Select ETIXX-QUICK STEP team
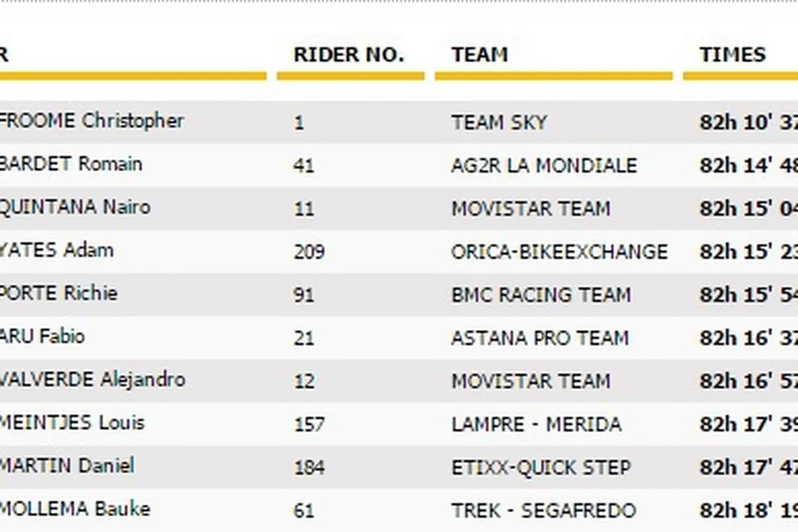Screen dimensions: 798x532 540,467
